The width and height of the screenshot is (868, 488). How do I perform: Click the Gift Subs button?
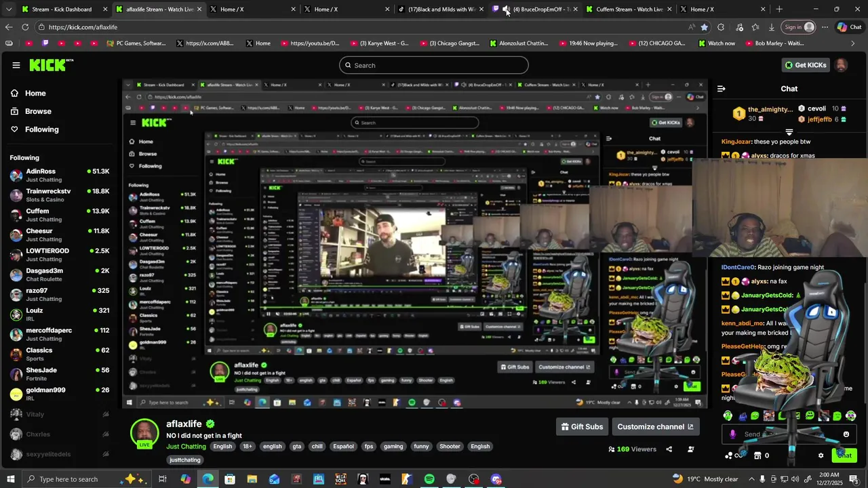[581, 427]
